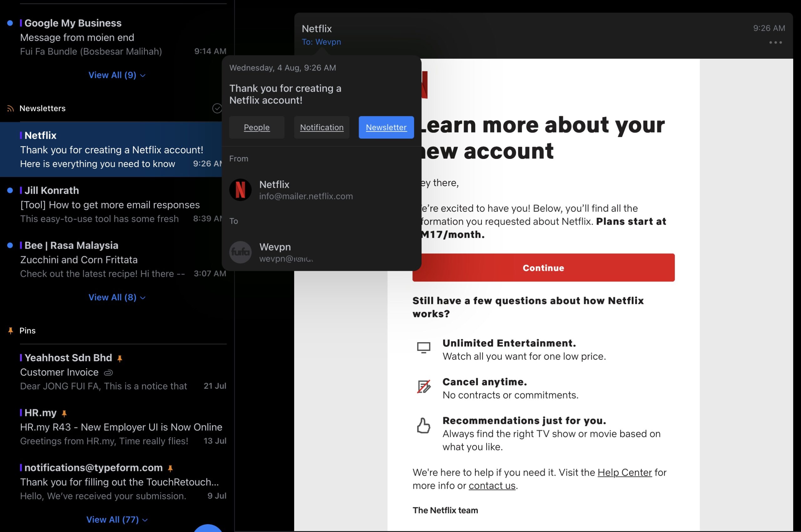Click attachment paperclip on Customer Invoice
The height and width of the screenshot is (532, 801).
pyautogui.click(x=108, y=372)
